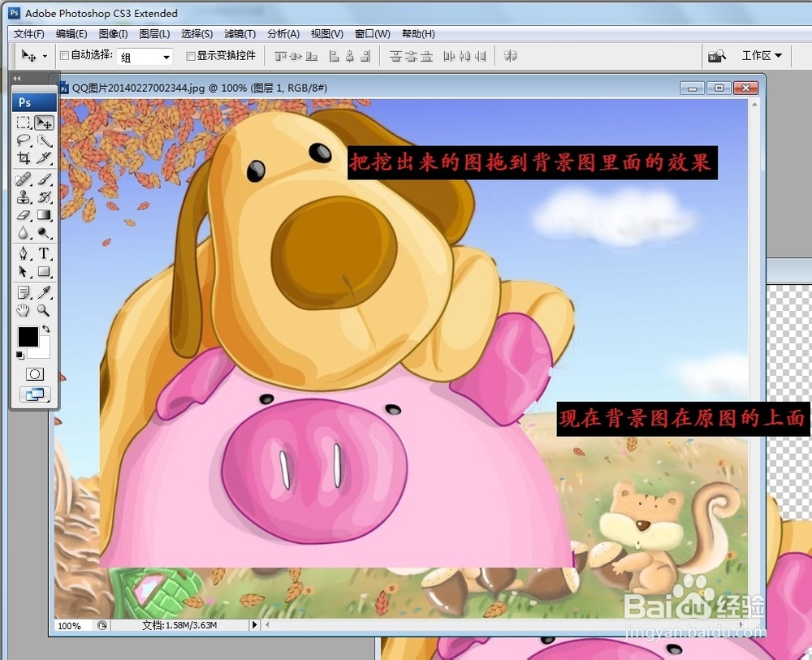The width and height of the screenshot is (812, 660).
Task: Select the Brush tool
Action: click(44, 179)
